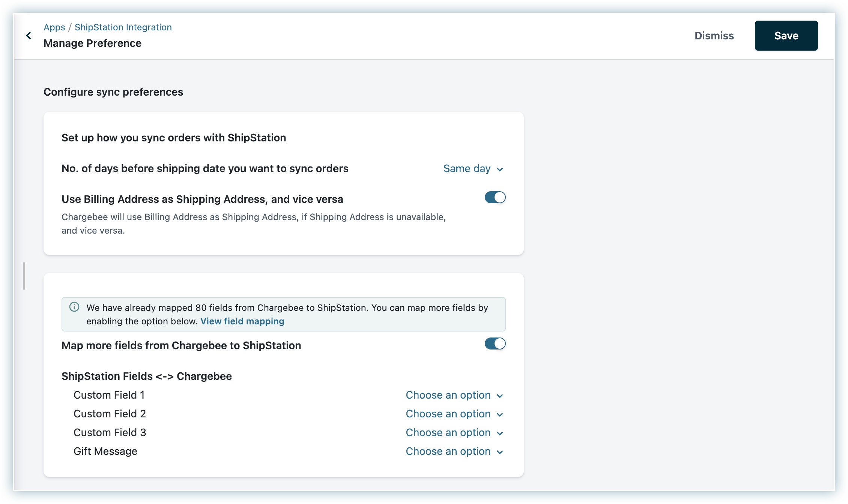Click Dismiss to discard changes
The image size is (848, 504).
714,36
